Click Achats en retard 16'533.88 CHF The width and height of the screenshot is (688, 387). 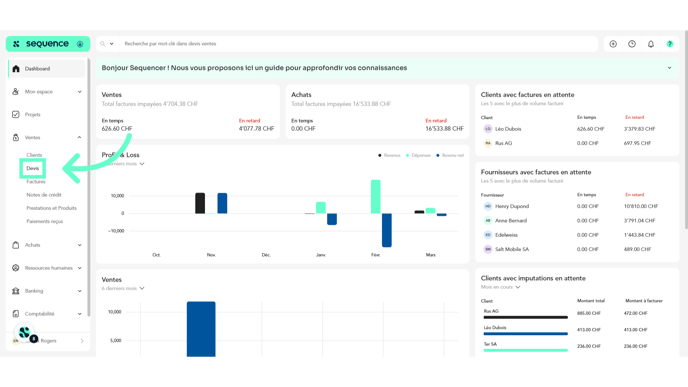444,129
